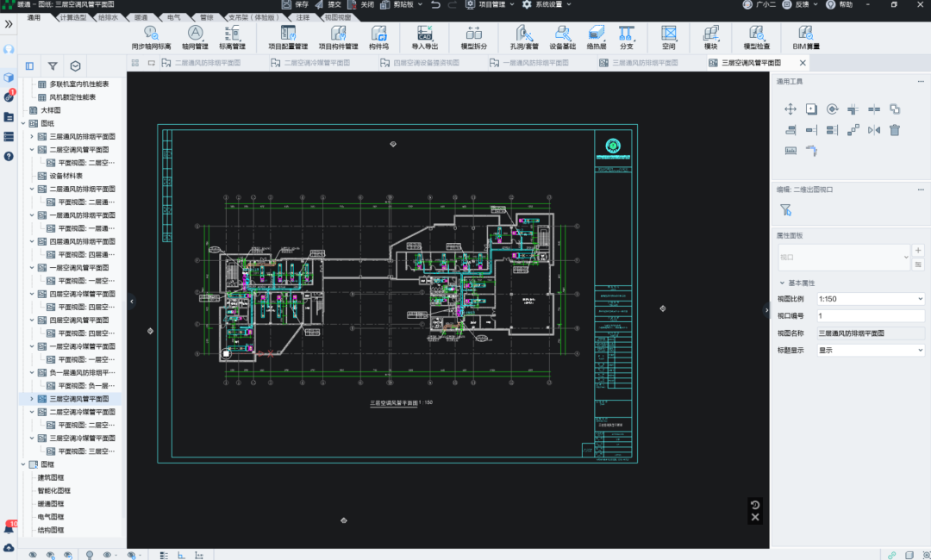Image resolution: width=931 pixels, height=560 pixels.
Task: Open BIM算量 tool
Action: pos(806,37)
